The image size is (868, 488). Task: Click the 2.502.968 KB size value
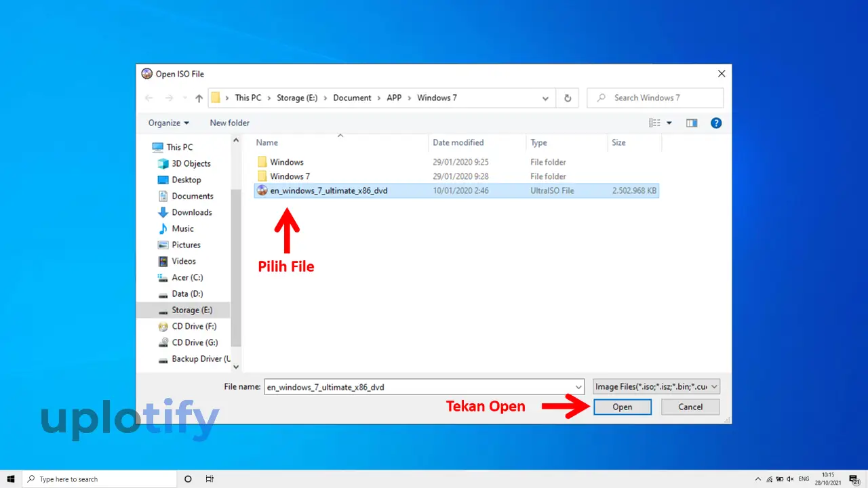click(x=634, y=190)
